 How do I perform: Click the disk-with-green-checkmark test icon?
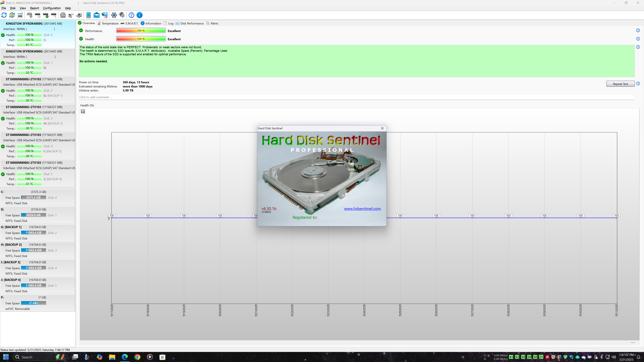tap(46, 15)
